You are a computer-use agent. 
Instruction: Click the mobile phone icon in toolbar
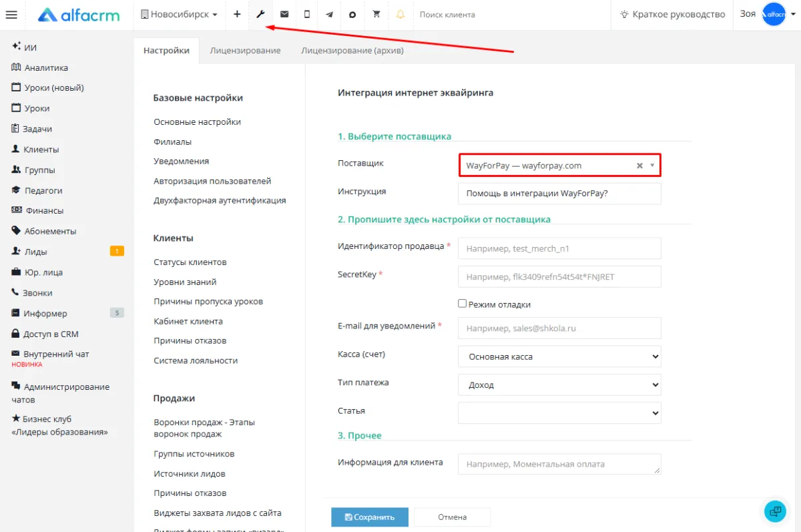click(307, 14)
